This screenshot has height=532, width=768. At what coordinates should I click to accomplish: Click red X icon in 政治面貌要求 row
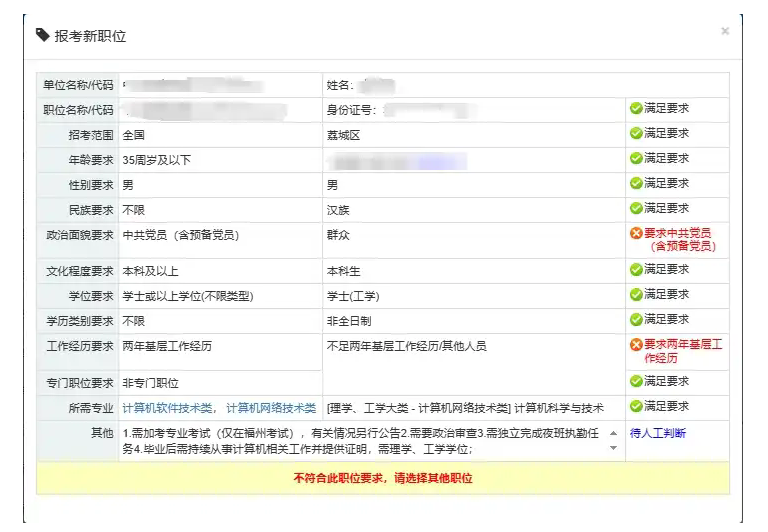(636, 233)
